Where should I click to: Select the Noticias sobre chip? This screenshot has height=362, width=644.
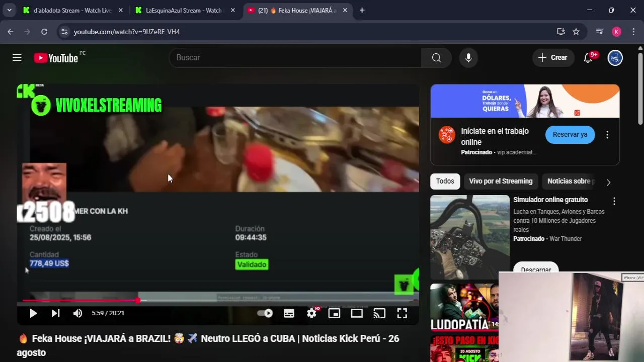point(570,182)
